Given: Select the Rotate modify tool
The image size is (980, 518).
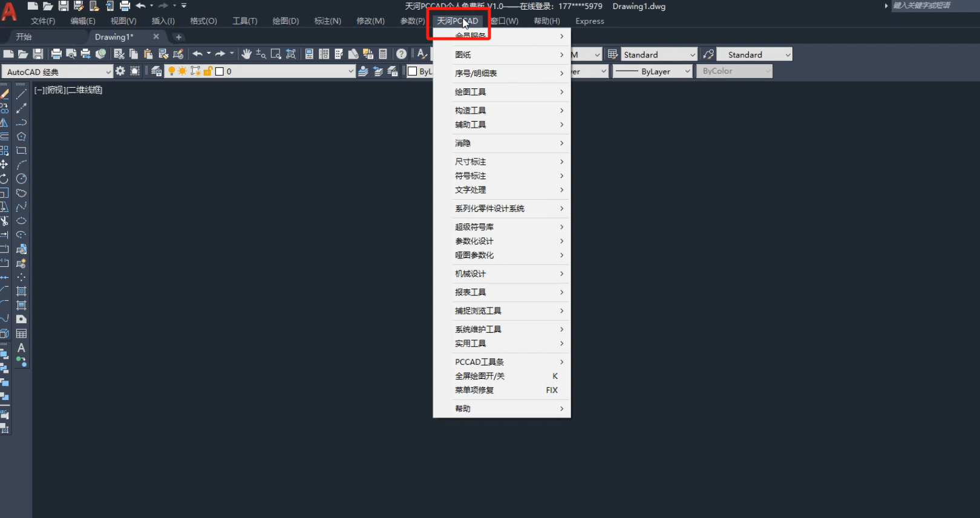Looking at the screenshot, I should (4, 179).
